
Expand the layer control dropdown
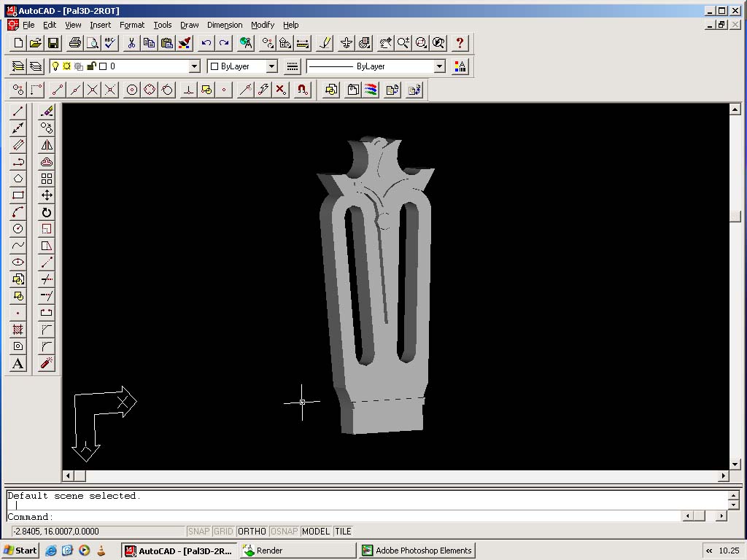tap(194, 66)
